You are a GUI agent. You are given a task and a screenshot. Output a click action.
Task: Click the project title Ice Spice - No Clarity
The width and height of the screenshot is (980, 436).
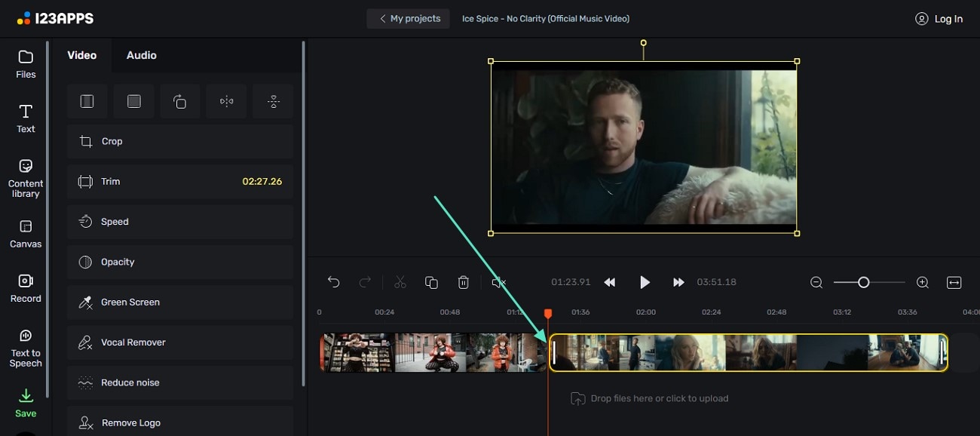click(546, 19)
